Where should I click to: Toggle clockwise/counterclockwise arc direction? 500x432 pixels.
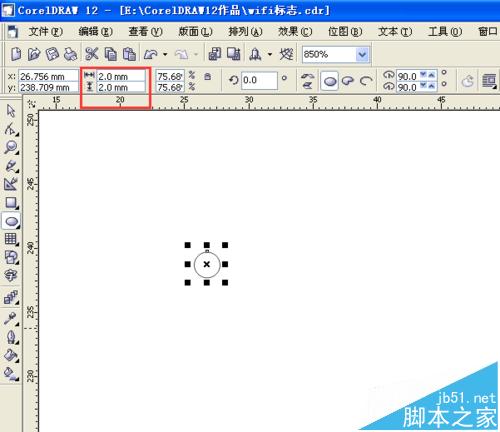coord(467,81)
